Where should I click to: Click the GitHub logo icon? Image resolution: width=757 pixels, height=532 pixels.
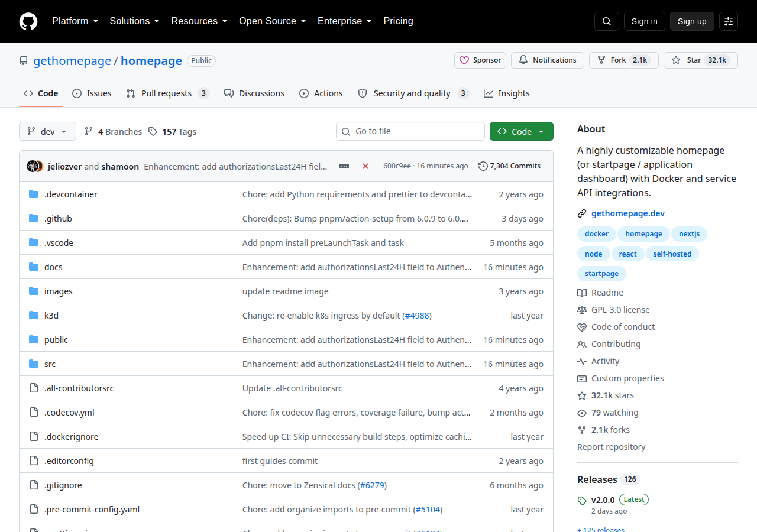28,21
